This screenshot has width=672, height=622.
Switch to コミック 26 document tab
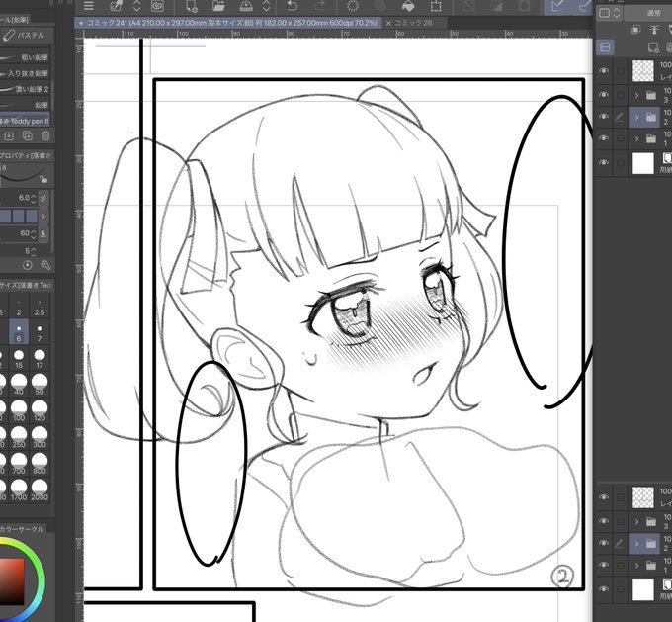coord(413,23)
